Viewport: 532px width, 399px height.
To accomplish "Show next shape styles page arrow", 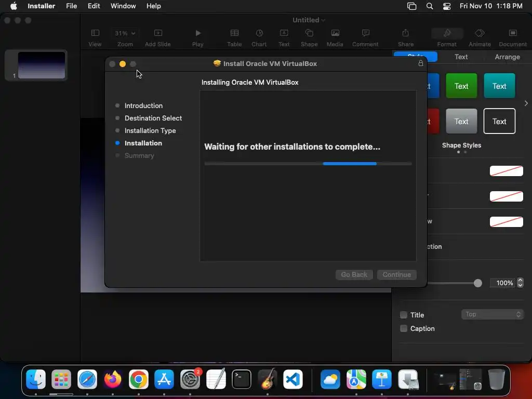I will (x=526, y=103).
